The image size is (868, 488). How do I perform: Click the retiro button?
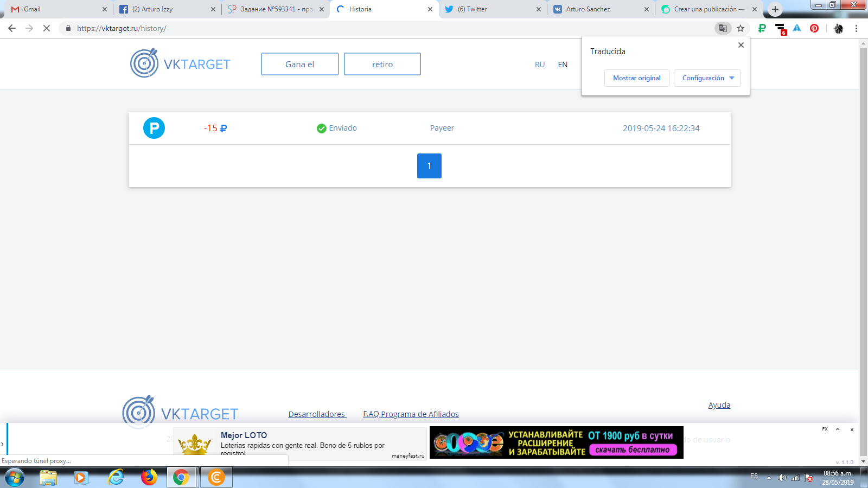[382, 64]
